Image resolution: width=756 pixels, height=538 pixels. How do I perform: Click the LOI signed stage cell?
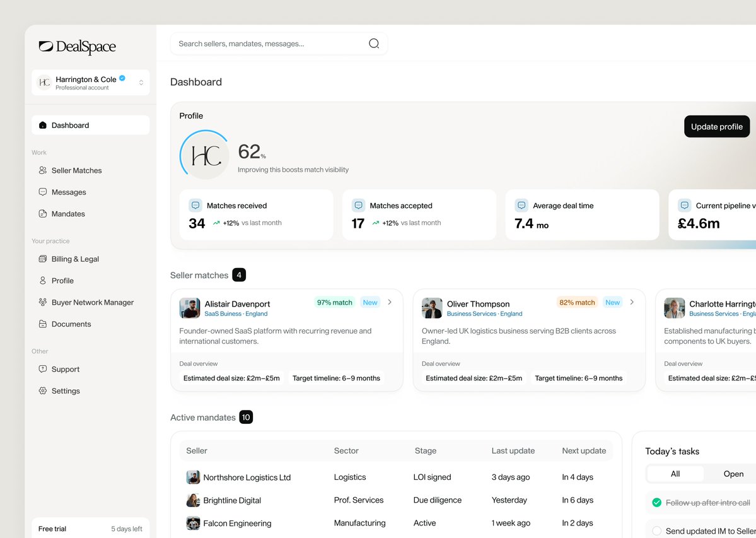click(432, 477)
